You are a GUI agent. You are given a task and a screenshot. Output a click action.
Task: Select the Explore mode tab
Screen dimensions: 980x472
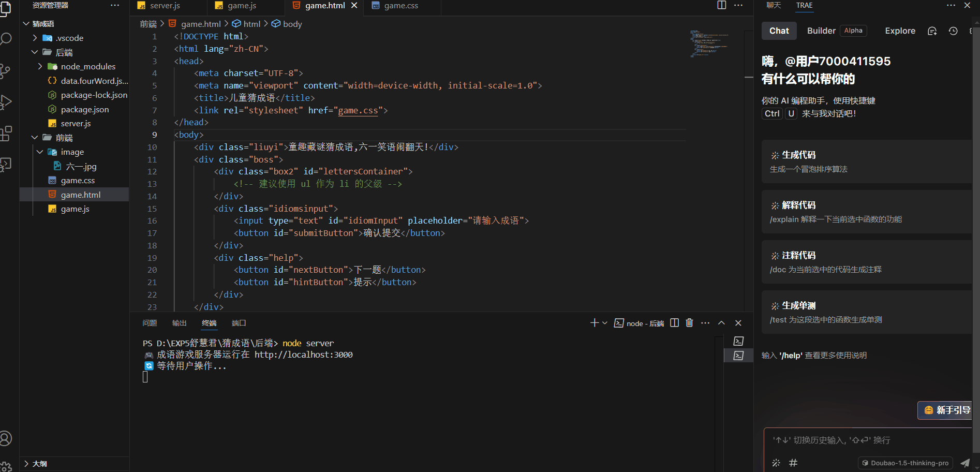[x=900, y=31]
